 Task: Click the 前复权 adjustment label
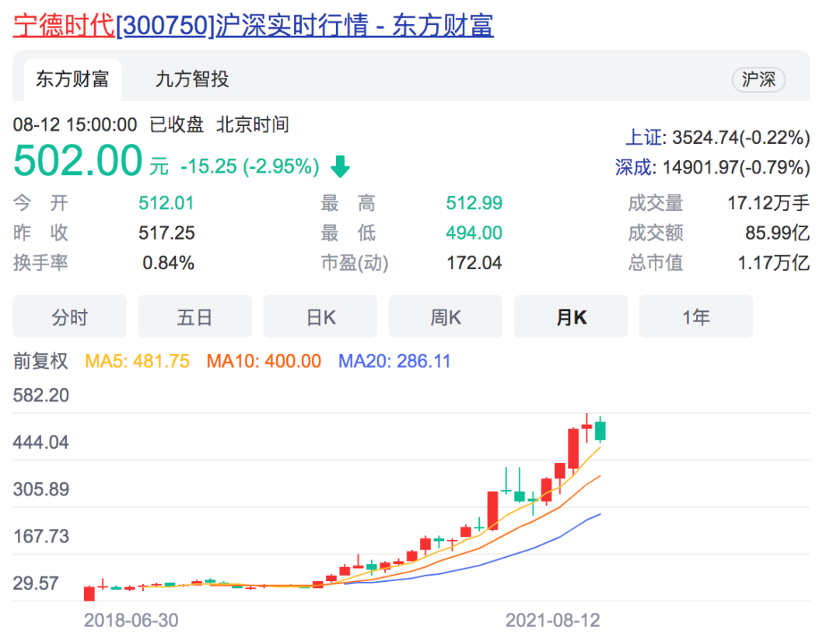(40, 361)
